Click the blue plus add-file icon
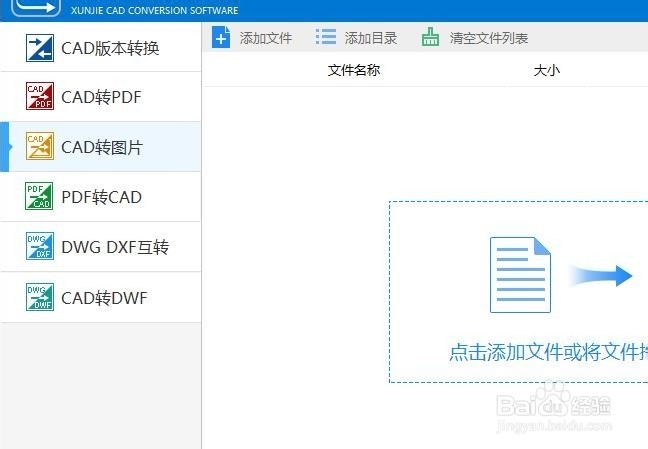 tap(221, 37)
